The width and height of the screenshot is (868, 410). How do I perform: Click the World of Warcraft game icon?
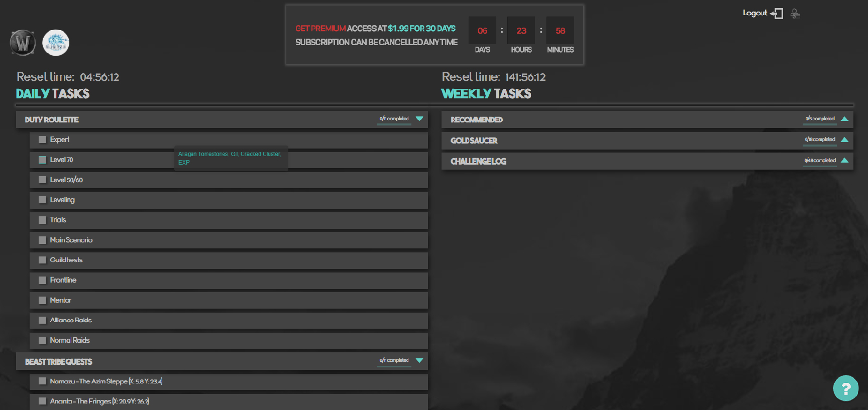pyautogui.click(x=23, y=43)
